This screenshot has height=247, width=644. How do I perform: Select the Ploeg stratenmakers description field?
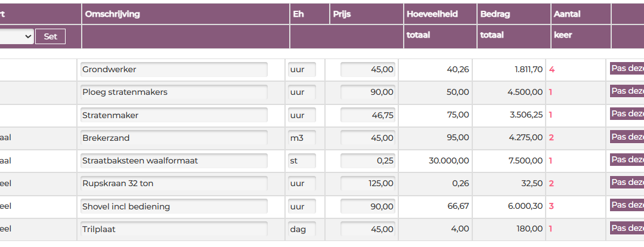point(174,92)
